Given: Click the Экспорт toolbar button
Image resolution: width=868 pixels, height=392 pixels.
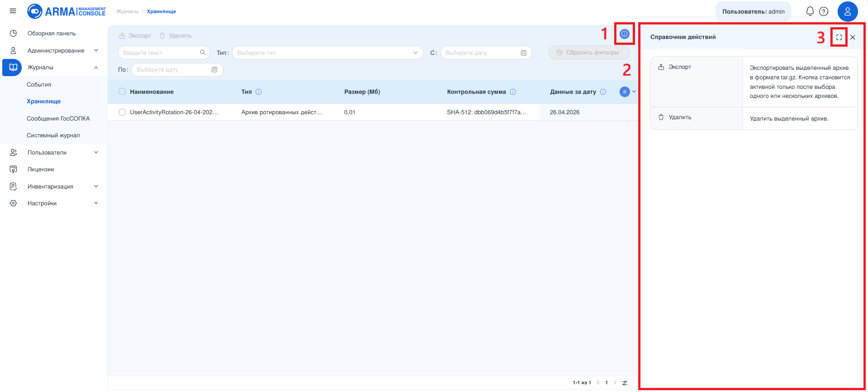Looking at the screenshot, I should (x=135, y=36).
